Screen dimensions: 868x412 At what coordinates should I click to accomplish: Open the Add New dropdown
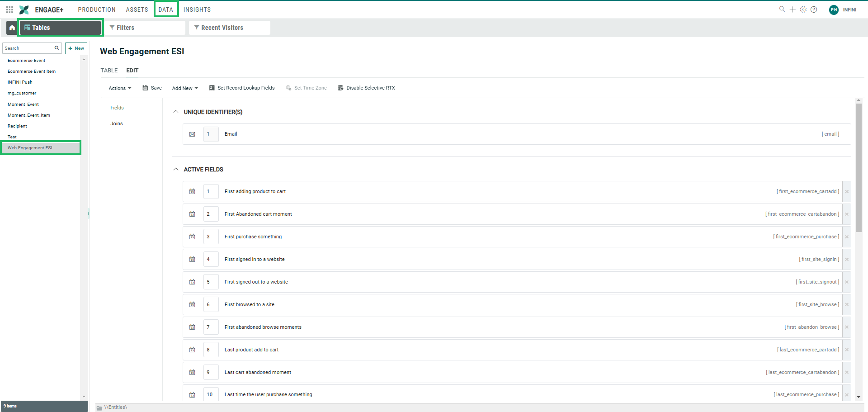[x=185, y=88]
